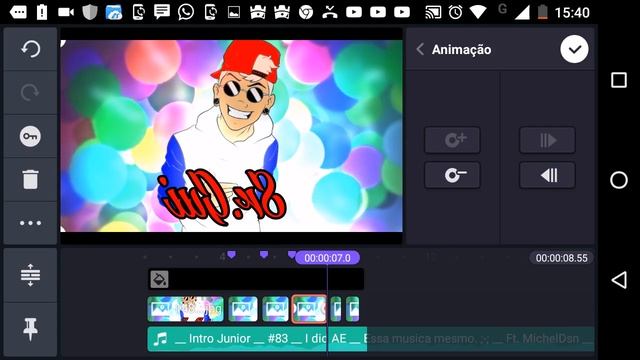Tap the undo arrow in left sidebar
640x360 pixels.
[x=30, y=49]
